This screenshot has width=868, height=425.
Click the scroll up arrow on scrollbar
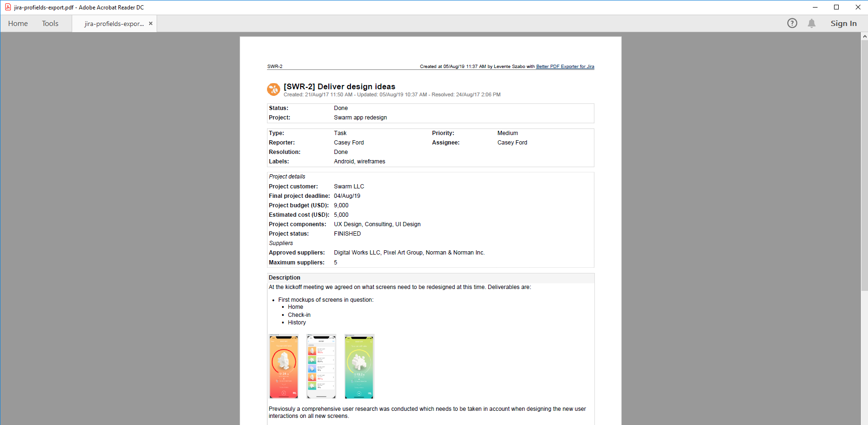pyautogui.click(x=864, y=36)
